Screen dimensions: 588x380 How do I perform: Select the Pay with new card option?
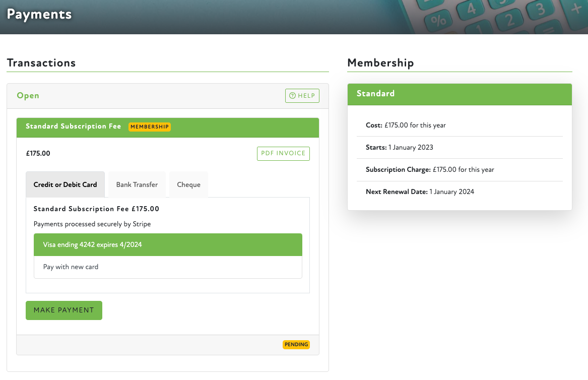pos(168,267)
